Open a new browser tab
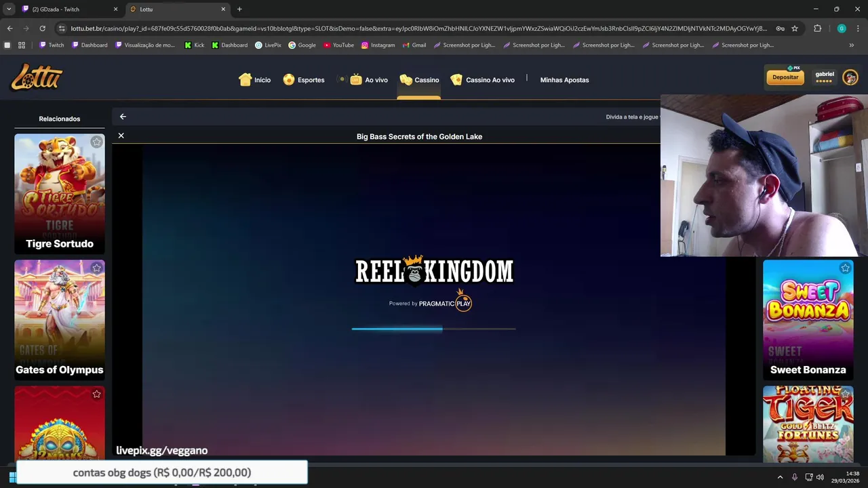 pyautogui.click(x=239, y=9)
